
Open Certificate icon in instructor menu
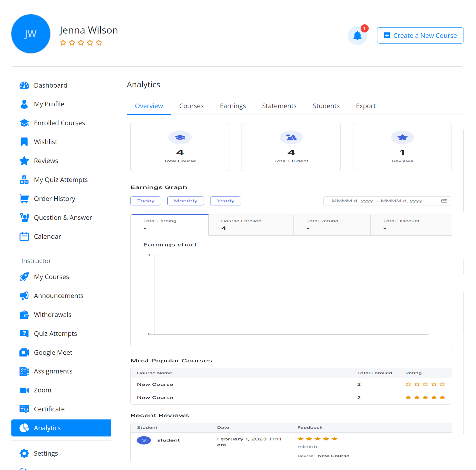click(x=24, y=409)
